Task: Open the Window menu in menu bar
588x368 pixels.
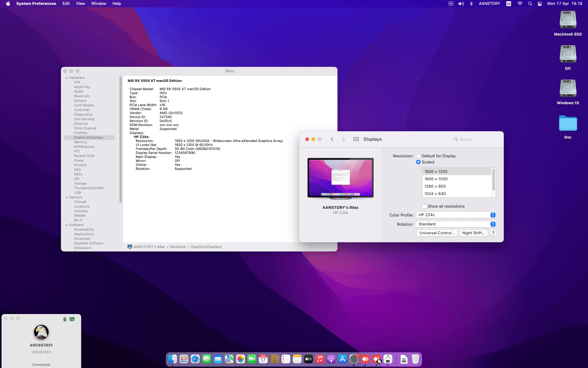Action: click(x=98, y=4)
